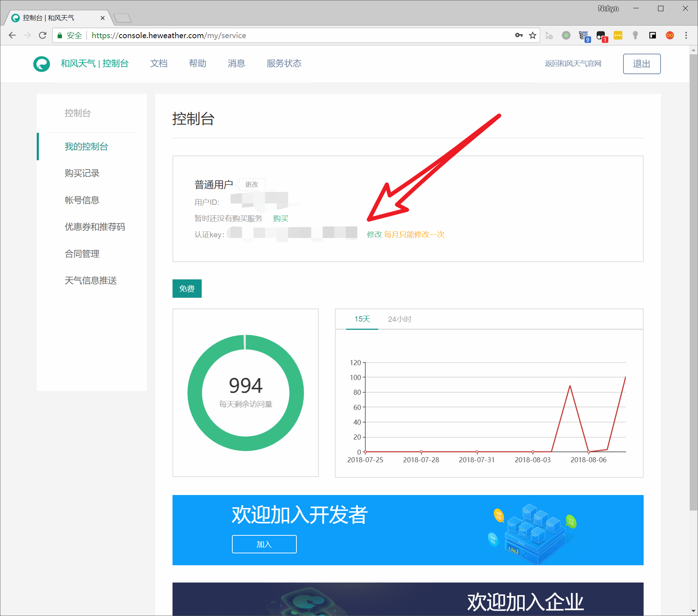Click the 更改 user type button
This screenshot has width=698, height=616.
tap(252, 184)
